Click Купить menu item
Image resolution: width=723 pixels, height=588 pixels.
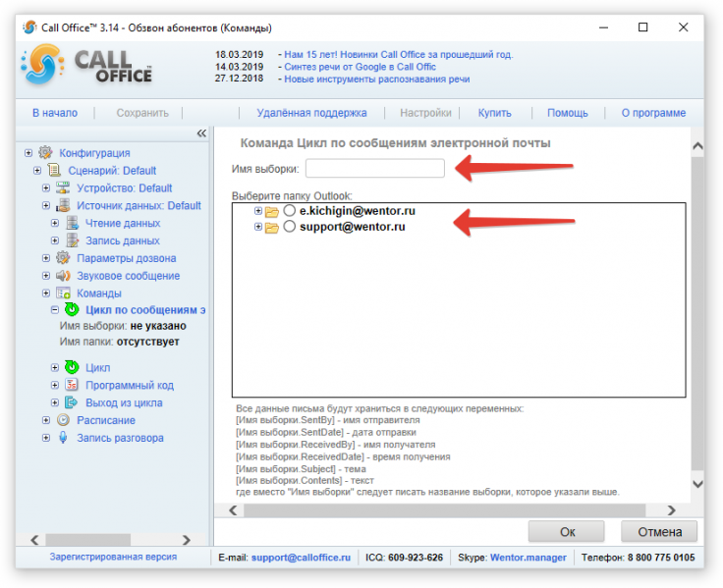[495, 113]
